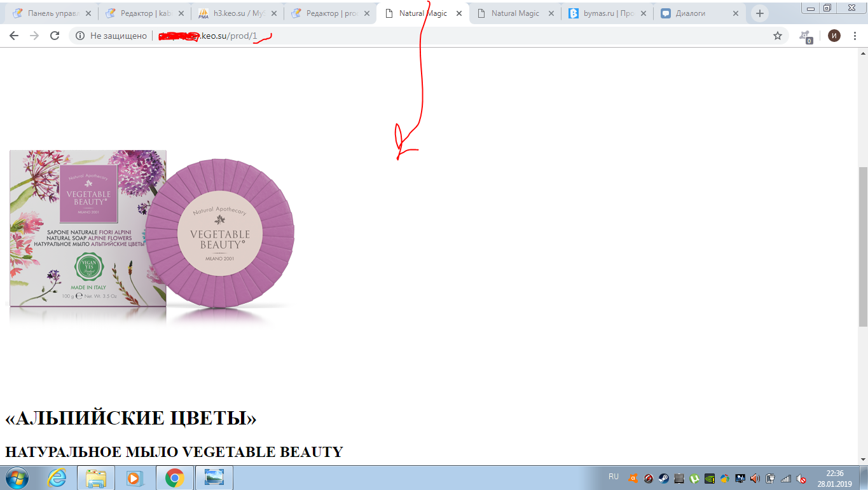The width and height of the screenshot is (868, 490).
Task: Launch Internet Explorer from the taskbar
Action: point(57,477)
